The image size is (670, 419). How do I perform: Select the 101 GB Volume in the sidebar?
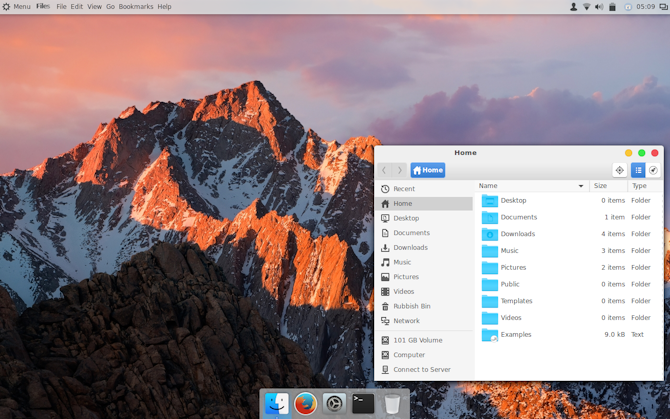pos(417,340)
